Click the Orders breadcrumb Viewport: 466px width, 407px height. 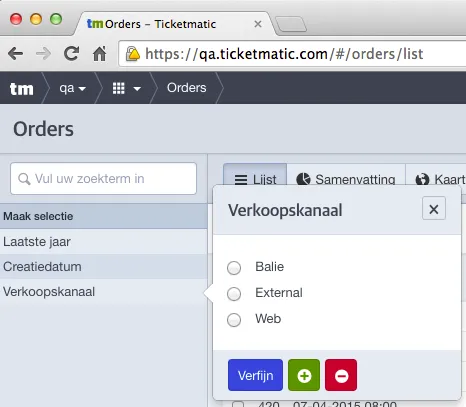(186, 88)
